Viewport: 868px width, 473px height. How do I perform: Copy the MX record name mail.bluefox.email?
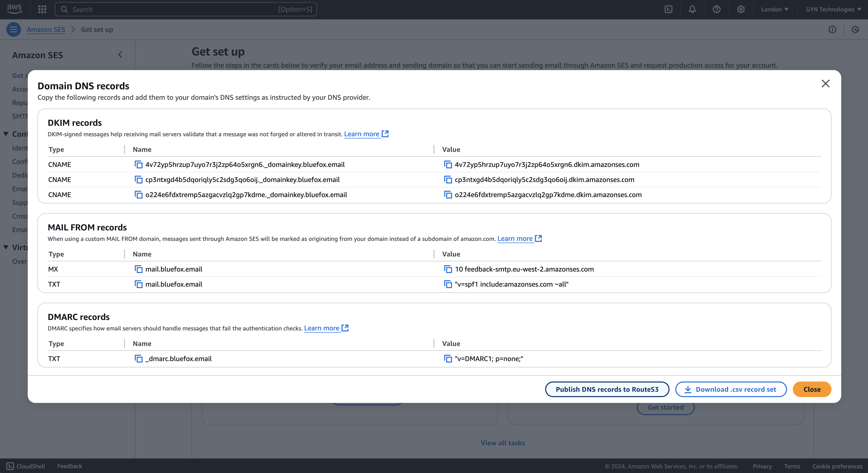coord(138,269)
